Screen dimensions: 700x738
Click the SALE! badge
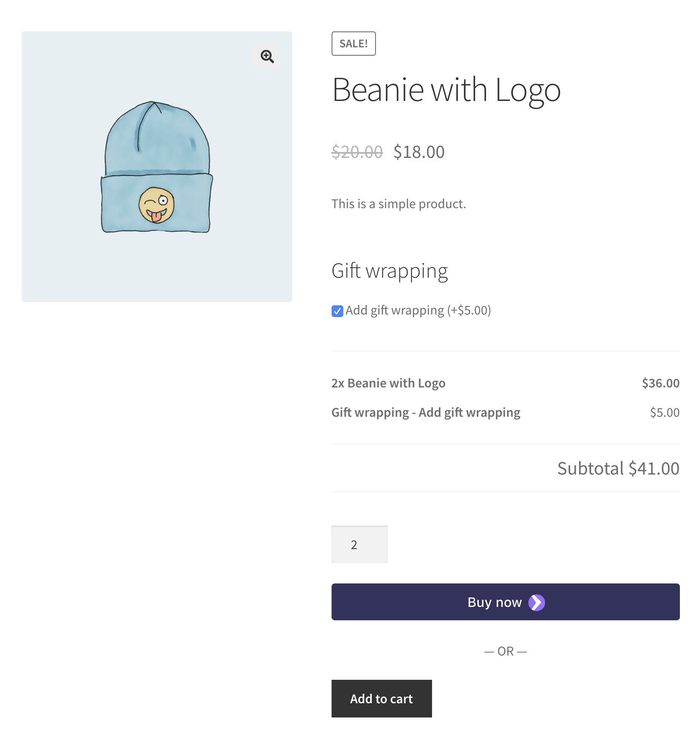[x=353, y=43]
